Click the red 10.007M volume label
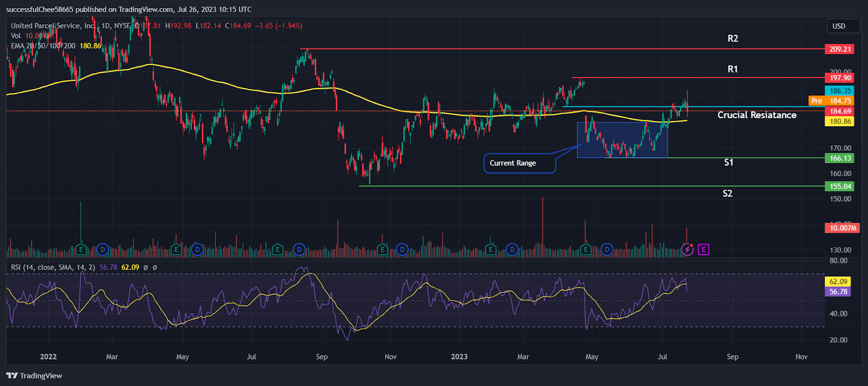This screenshot has height=386, width=868. click(x=843, y=228)
